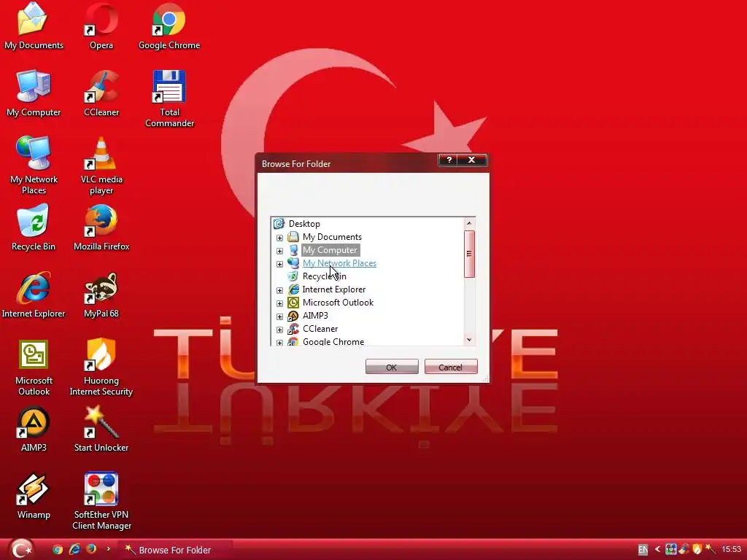This screenshot has width=747, height=560.
Task: Click Browse For Folder taskbar button
Action: pos(174,550)
